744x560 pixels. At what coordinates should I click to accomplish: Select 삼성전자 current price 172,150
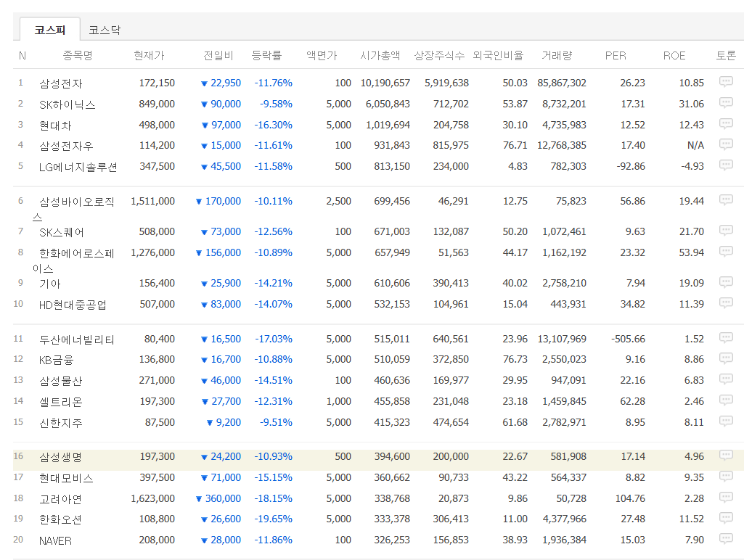(x=157, y=83)
